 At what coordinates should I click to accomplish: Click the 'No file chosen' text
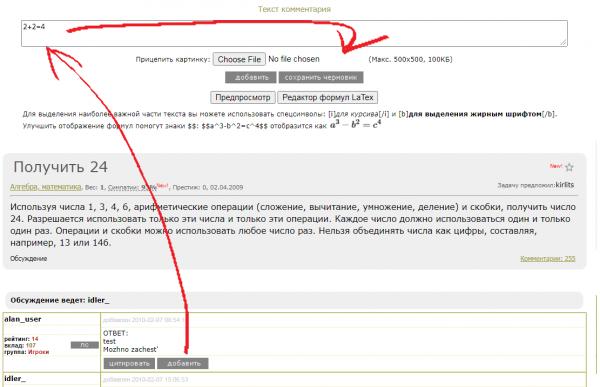[294, 59]
